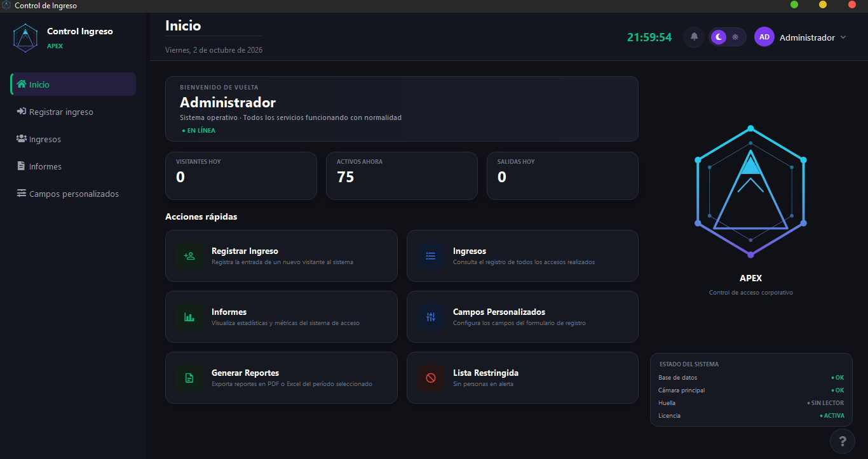Click the Lista Restringida prohibited icon

(431, 378)
